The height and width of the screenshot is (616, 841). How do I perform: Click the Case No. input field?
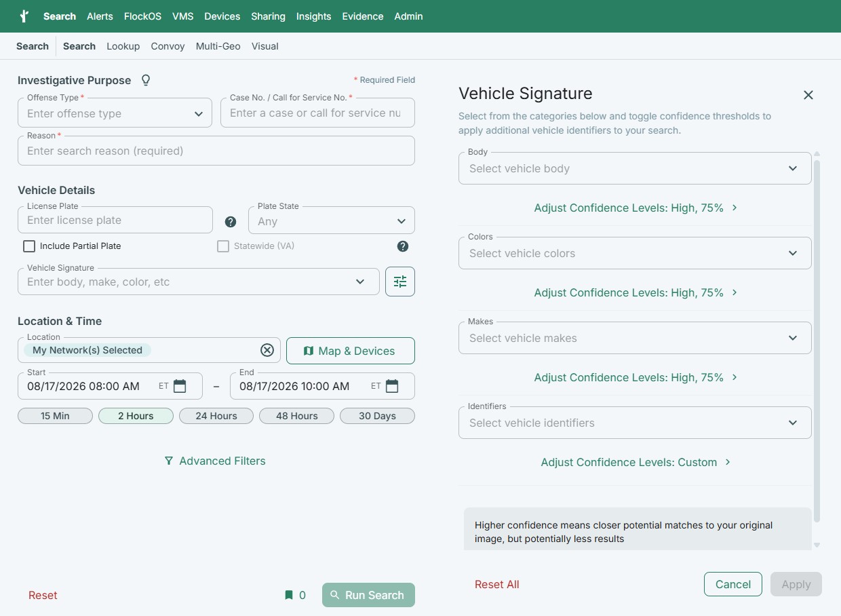pyautogui.click(x=317, y=113)
